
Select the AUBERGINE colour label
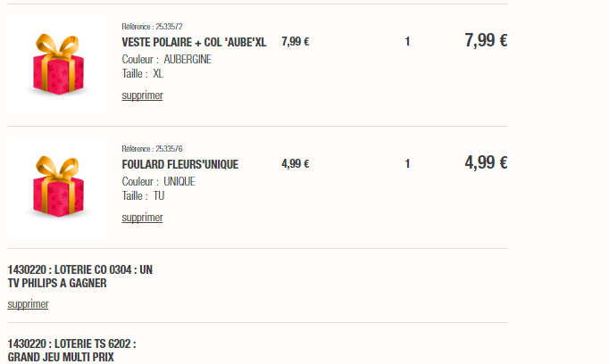pos(188,60)
